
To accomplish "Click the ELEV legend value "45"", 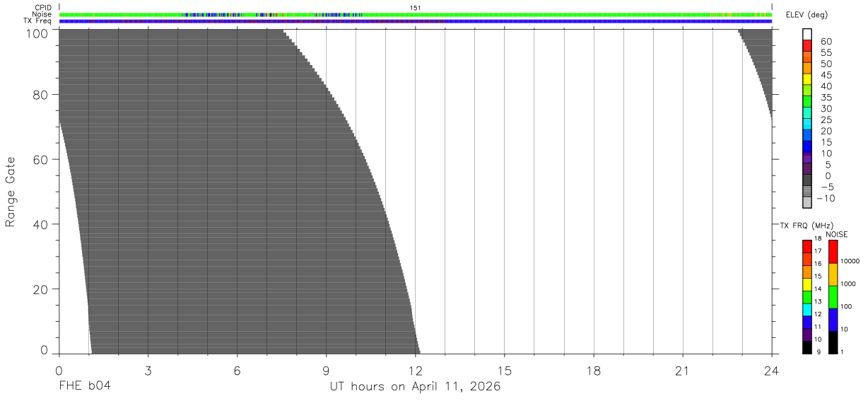I will point(827,75).
